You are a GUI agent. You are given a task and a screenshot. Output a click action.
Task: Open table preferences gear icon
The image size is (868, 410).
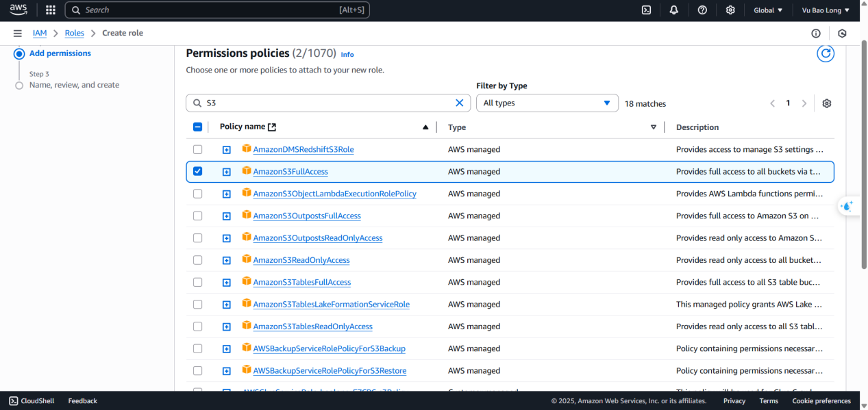827,103
